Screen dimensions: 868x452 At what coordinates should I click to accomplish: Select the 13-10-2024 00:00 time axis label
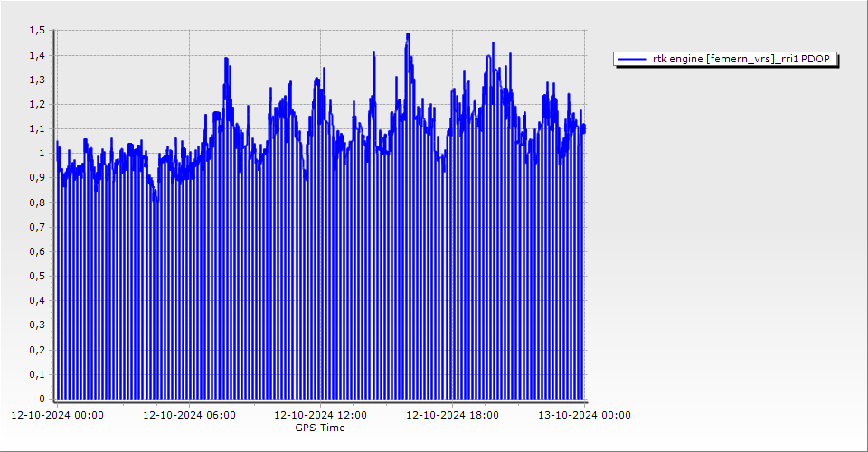(x=584, y=415)
